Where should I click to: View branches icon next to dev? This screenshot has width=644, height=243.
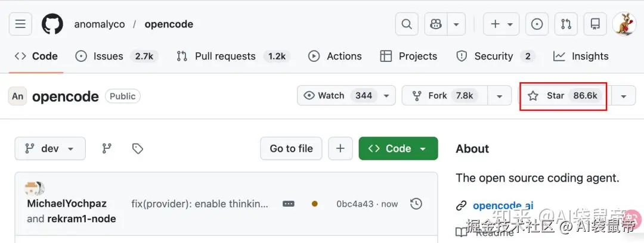(107, 149)
